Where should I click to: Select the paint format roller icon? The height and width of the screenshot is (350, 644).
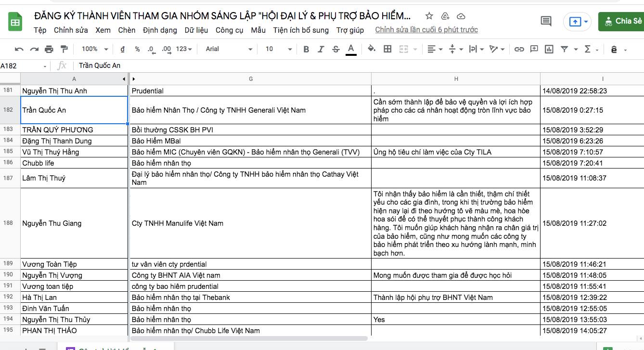pos(64,49)
